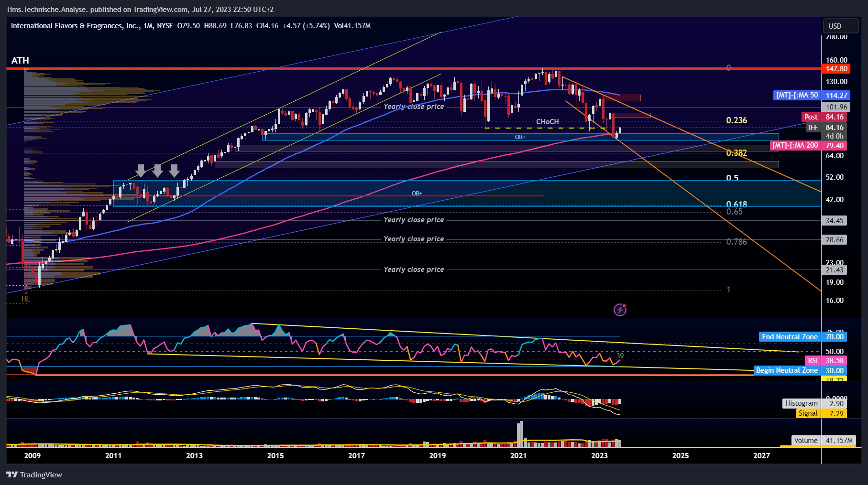Click the Tims.Technische.Analyse. publisher header text
The width and height of the screenshot is (868, 485).
(x=47, y=10)
